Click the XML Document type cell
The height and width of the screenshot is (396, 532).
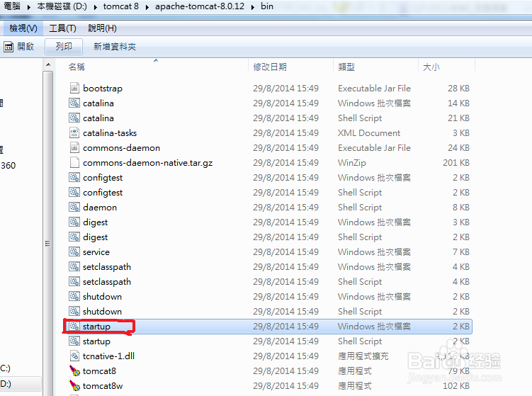tap(369, 132)
